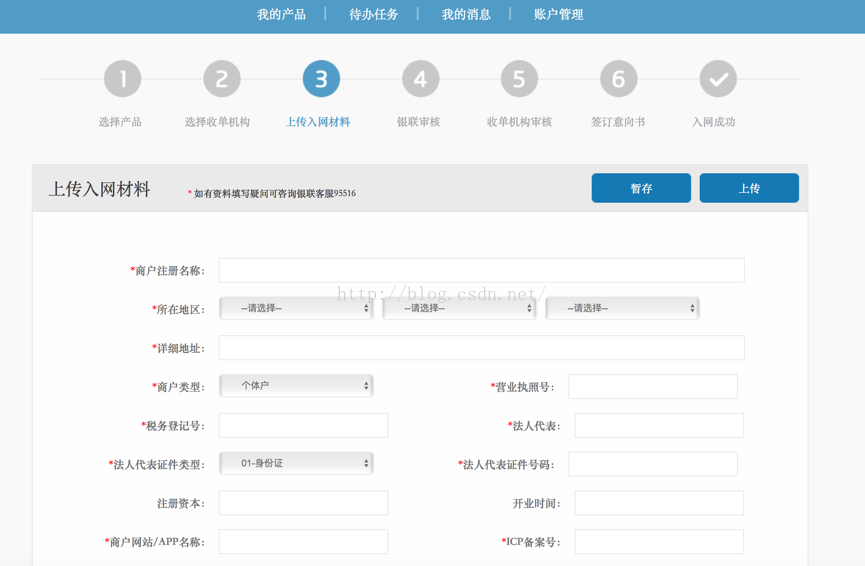Expand the 商户类型 dropdown showing 个体户

(296, 386)
